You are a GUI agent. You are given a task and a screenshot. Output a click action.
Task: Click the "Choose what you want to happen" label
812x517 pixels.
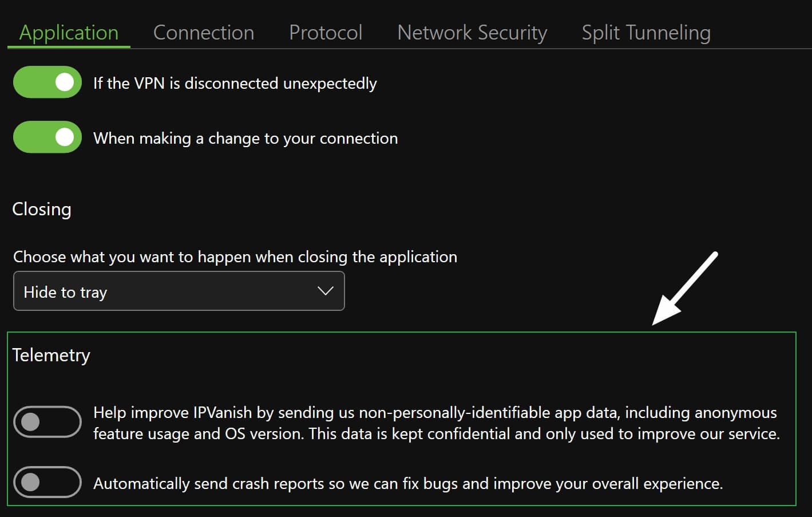click(x=235, y=257)
